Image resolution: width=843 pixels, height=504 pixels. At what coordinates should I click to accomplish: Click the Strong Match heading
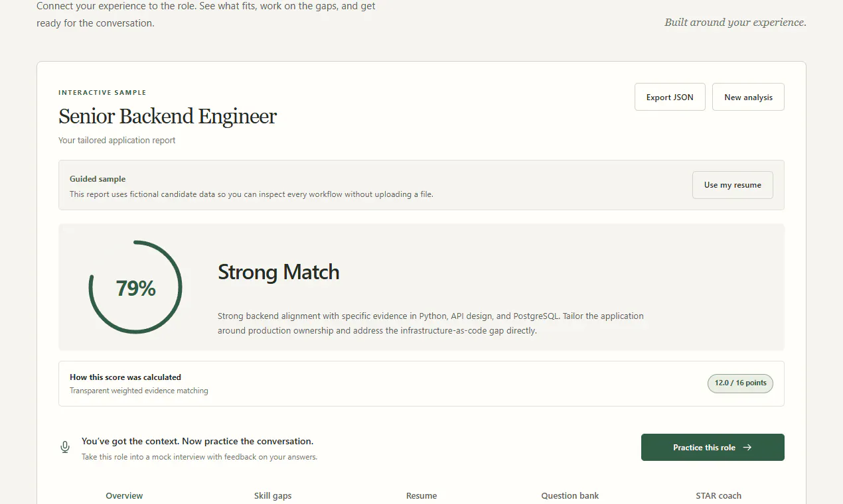(x=279, y=272)
